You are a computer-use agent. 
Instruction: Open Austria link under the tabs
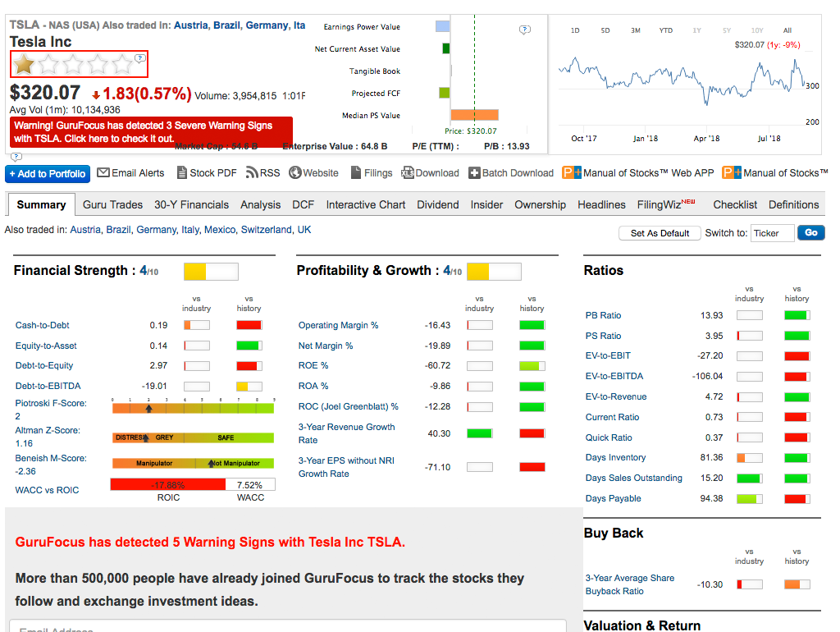(85, 230)
